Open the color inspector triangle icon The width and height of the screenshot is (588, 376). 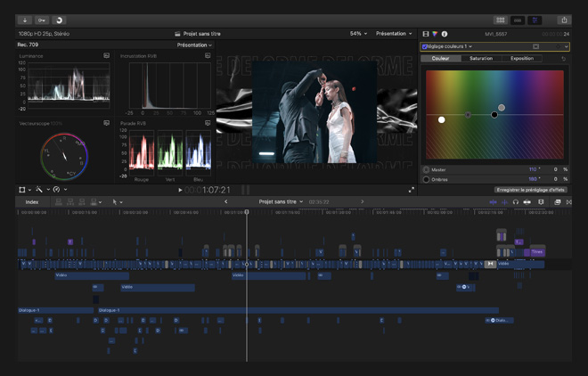pos(435,34)
